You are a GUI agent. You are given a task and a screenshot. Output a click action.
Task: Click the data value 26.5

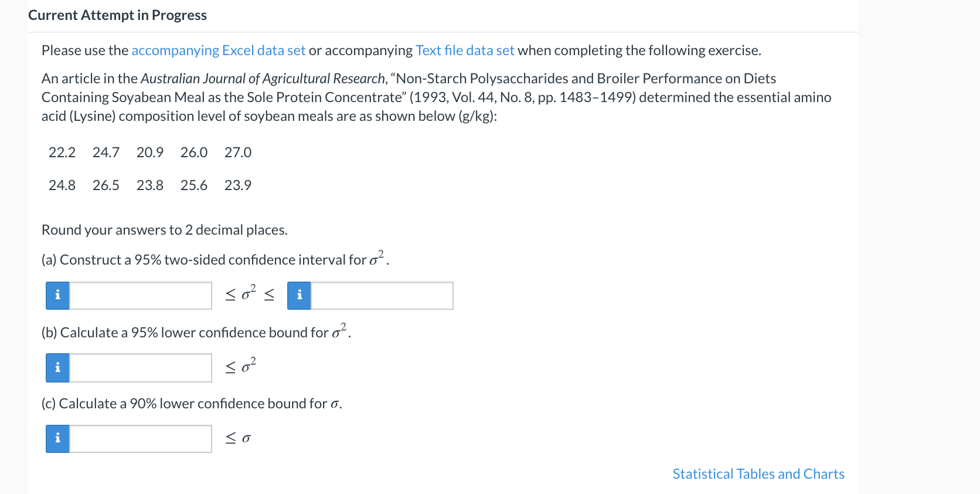(x=106, y=185)
